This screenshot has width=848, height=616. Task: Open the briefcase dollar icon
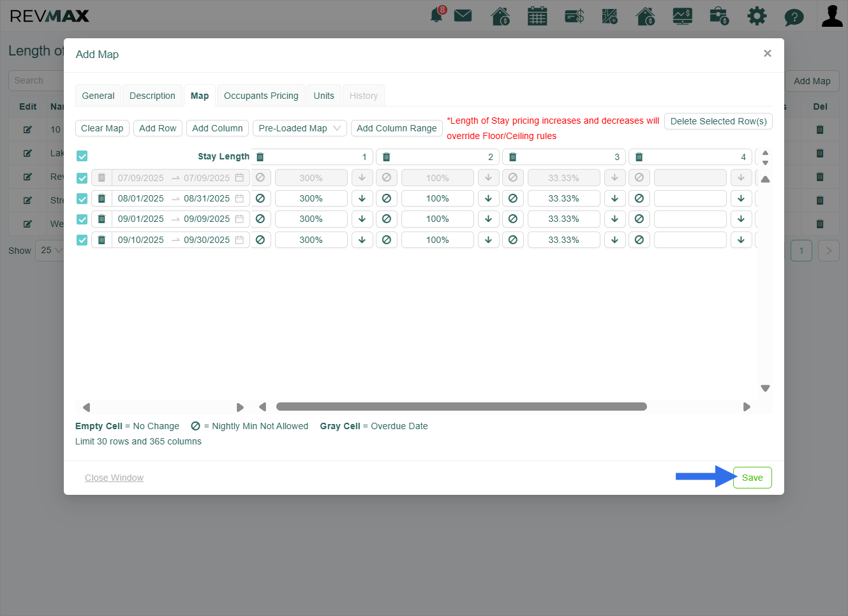pyautogui.click(x=719, y=16)
